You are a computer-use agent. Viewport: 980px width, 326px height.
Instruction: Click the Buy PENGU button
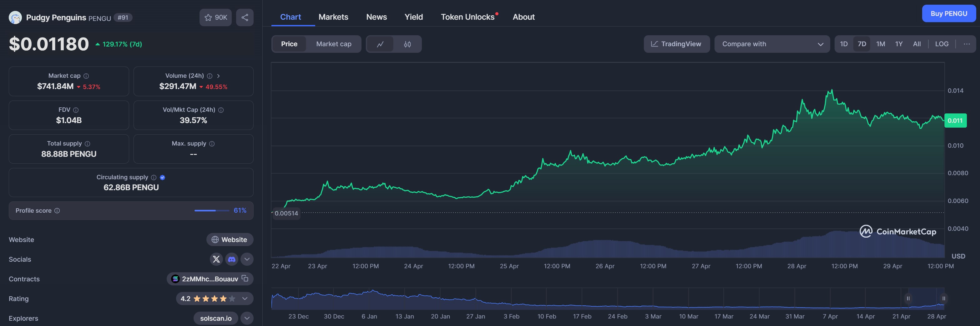(x=949, y=14)
